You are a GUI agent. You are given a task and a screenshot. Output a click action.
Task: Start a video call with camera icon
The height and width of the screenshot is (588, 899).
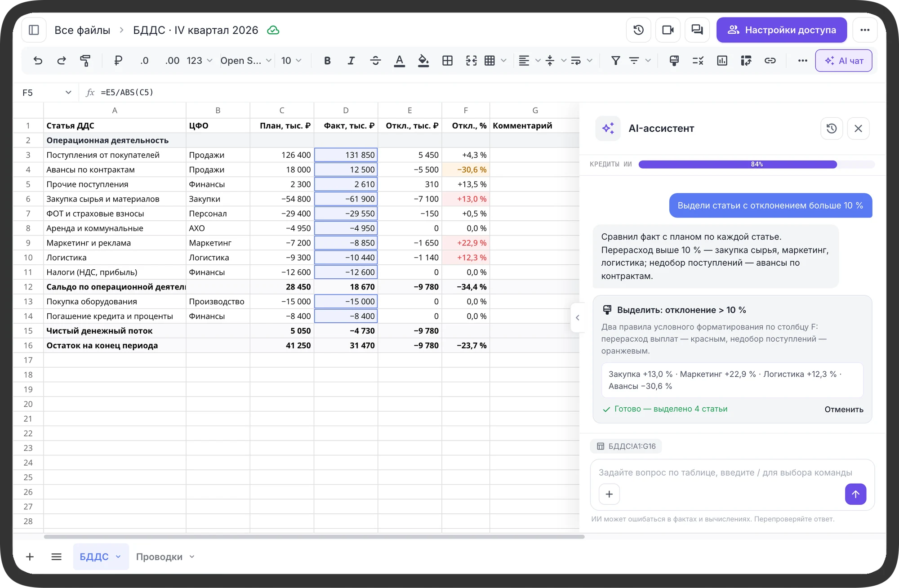point(668,30)
